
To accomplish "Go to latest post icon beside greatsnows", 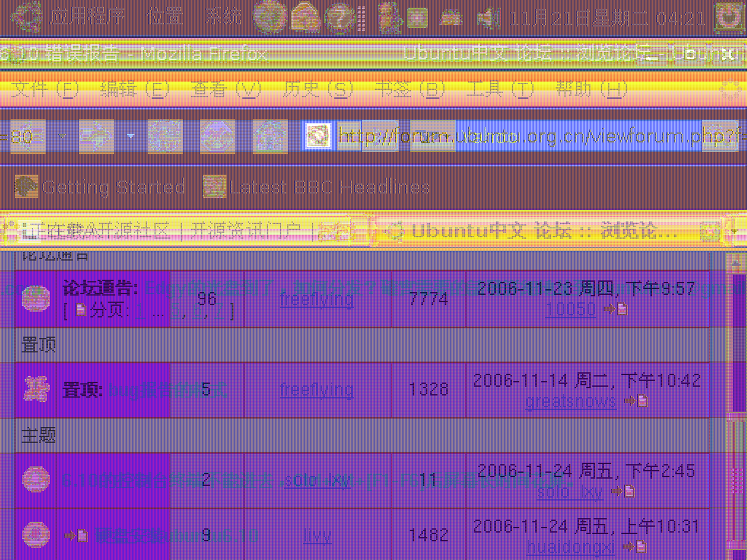I will click(x=636, y=401).
